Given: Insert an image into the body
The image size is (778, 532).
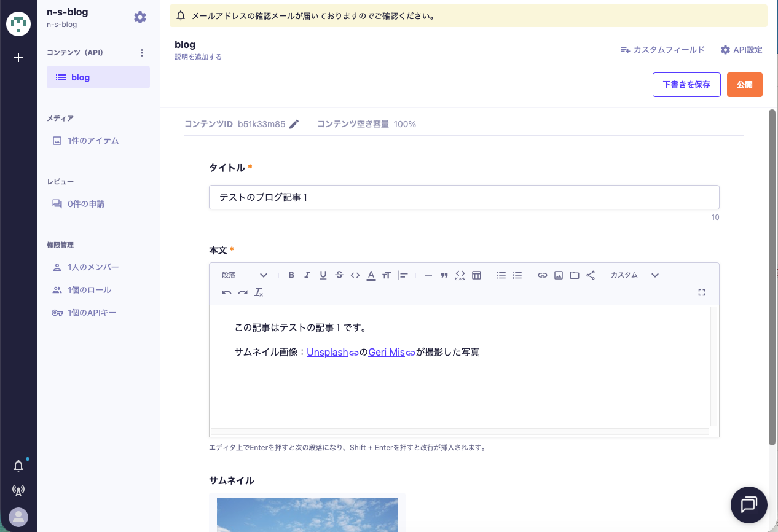Looking at the screenshot, I should 559,275.
